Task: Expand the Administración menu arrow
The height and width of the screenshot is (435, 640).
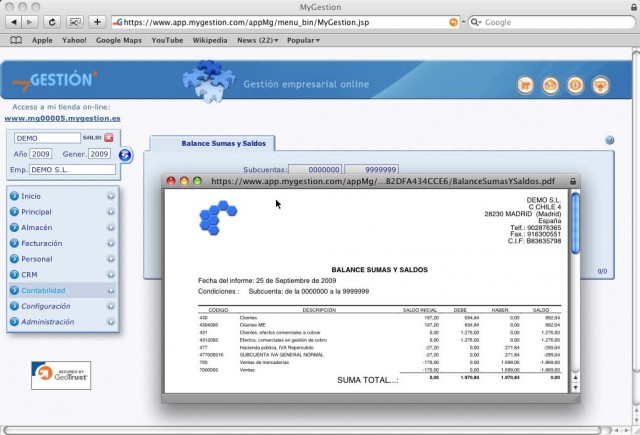Action: click(111, 322)
